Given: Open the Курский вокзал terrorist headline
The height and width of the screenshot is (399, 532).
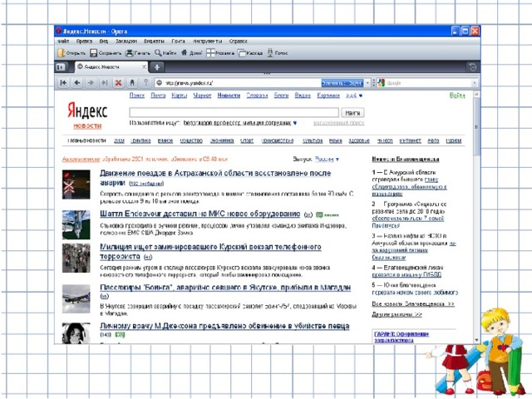Looking at the screenshot, I should (210, 251).
